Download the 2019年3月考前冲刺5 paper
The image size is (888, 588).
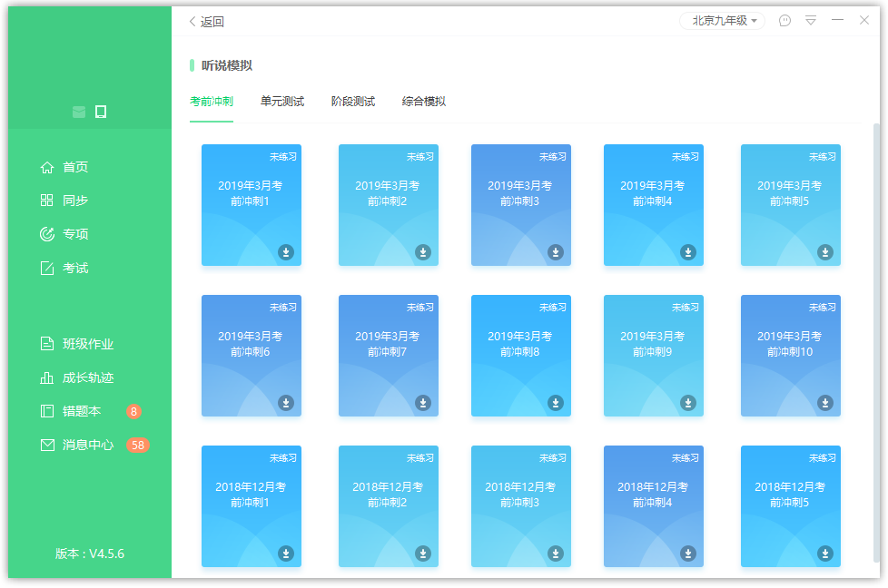coord(825,252)
